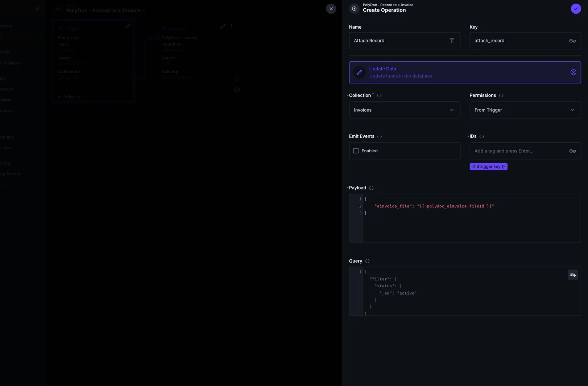
Task: Toggle raw value braces beside Collection label
Action: 379,96
